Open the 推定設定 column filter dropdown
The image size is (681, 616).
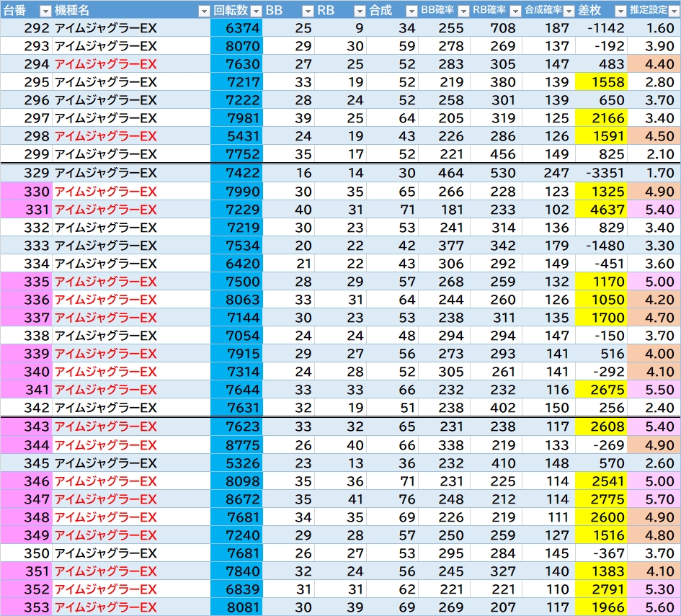pos(674,11)
